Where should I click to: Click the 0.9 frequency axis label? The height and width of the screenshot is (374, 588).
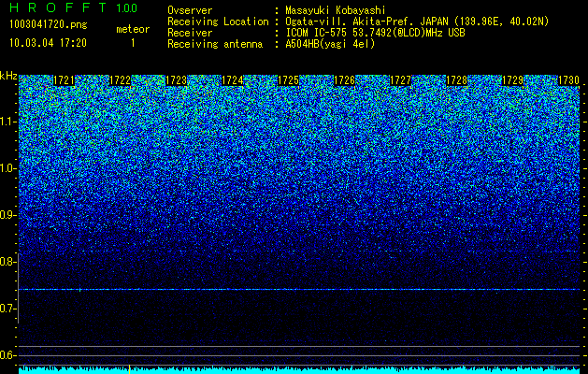(x=8, y=215)
